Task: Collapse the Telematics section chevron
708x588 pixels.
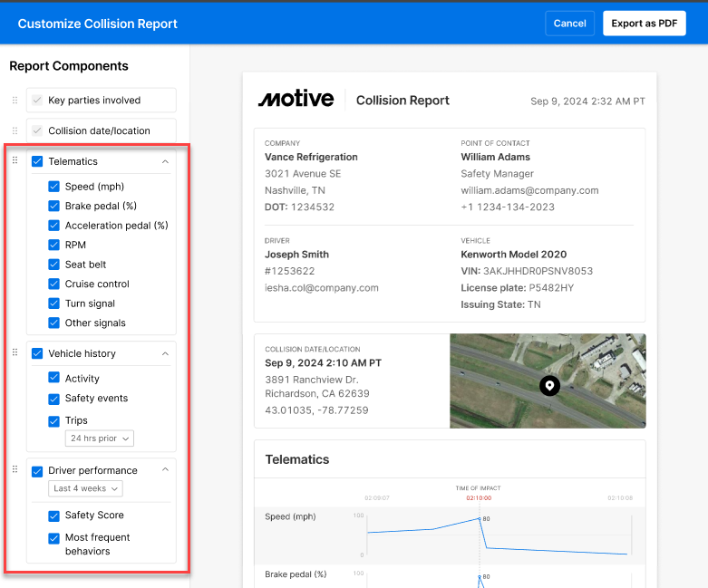Action: (165, 161)
